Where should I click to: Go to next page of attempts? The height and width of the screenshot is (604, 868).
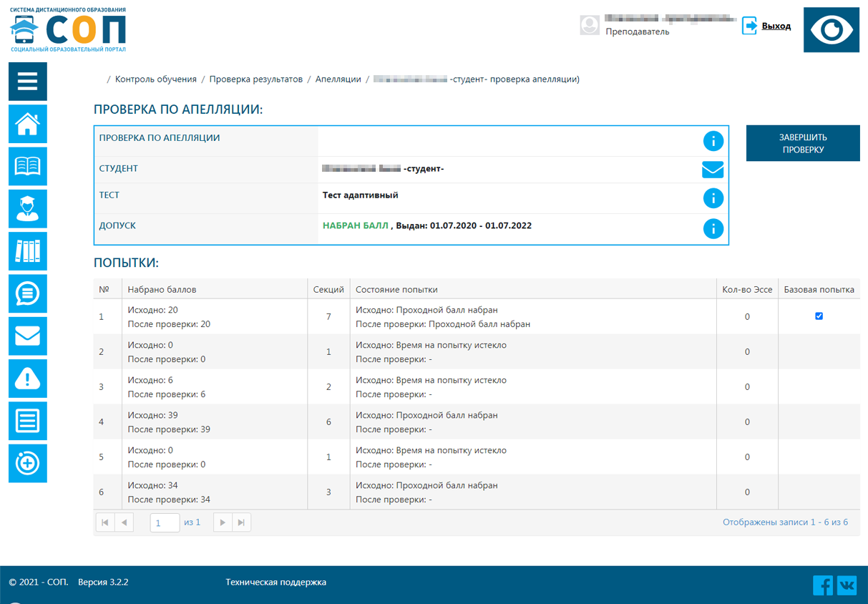pyautogui.click(x=223, y=523)
